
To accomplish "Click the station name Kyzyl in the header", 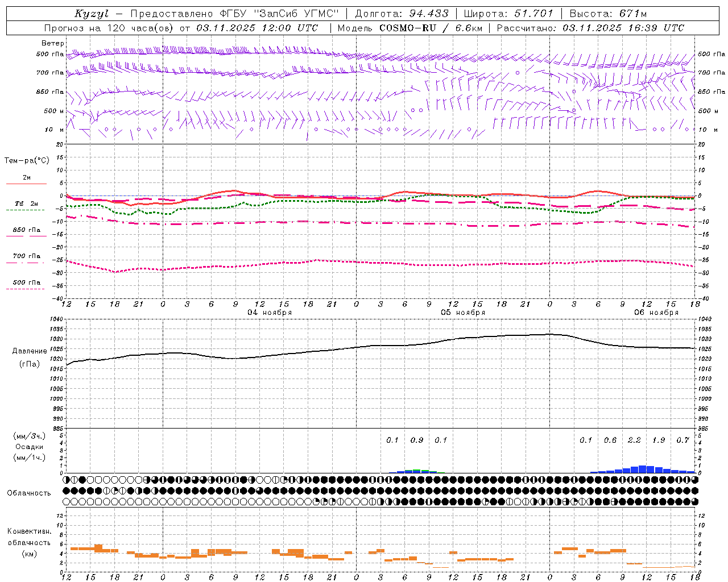I will click(92, 14).
